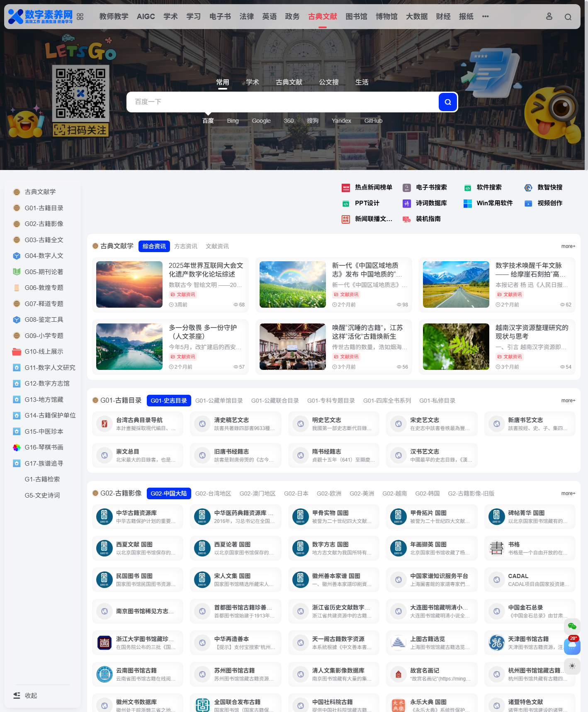Click the 上图古籍选览 site icon
This screenshot has height=712, width=588.
click(x=398, y=643)
